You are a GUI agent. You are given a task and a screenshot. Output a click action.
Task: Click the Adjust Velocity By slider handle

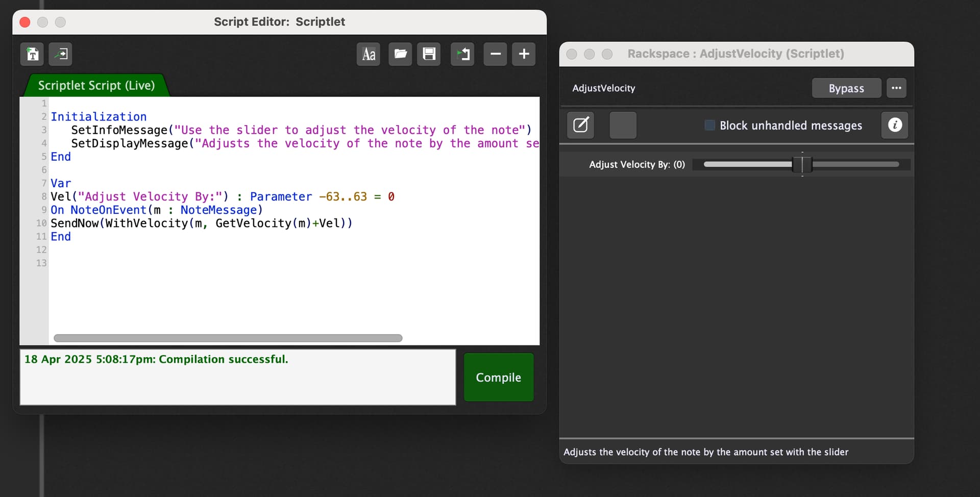(802, 164)
